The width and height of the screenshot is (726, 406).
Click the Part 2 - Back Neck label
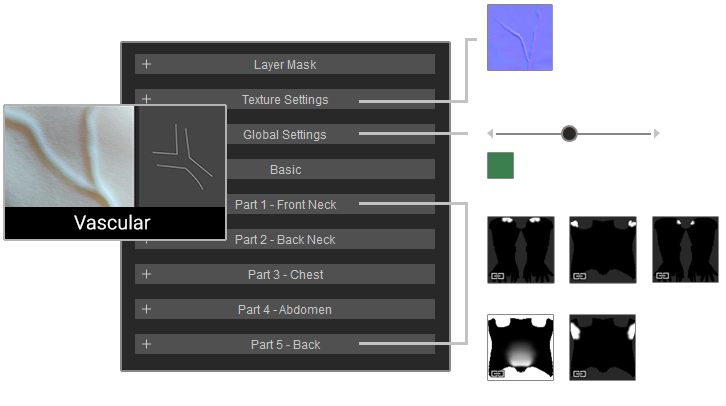pos(285,239)
